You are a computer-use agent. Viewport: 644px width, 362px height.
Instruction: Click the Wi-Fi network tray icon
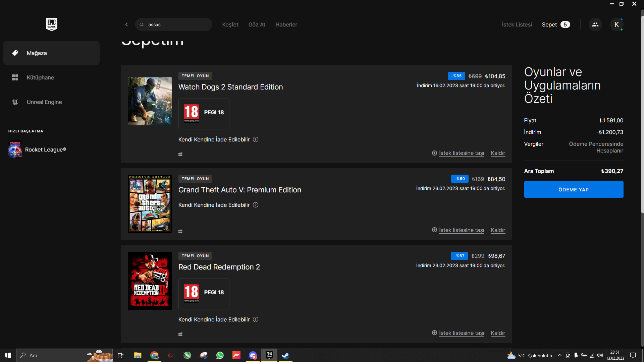(x=592, y=355)
